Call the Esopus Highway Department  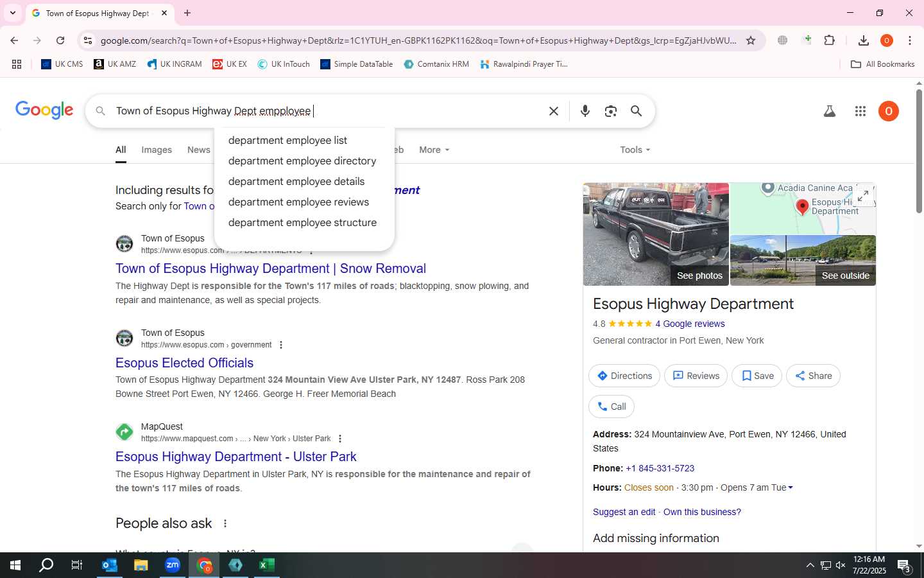tap(612, 407)
